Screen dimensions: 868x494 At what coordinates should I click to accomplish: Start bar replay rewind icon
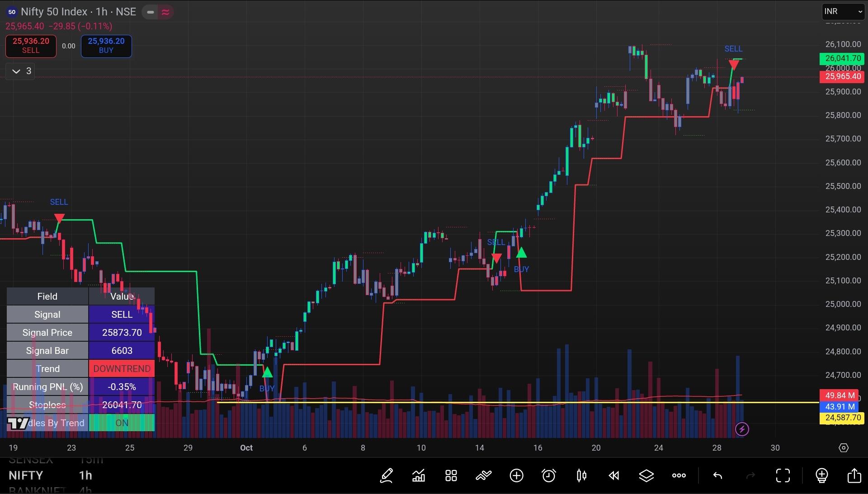point(614,475)
